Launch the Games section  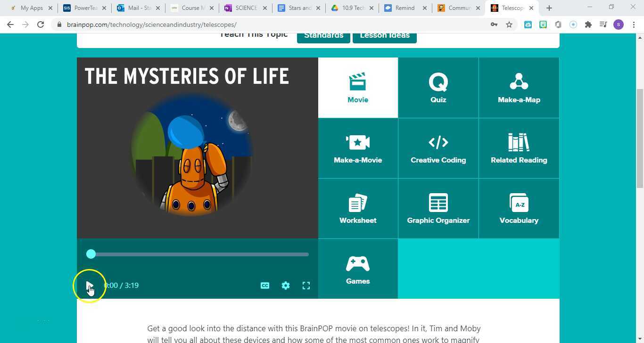(x=357, y=269)
